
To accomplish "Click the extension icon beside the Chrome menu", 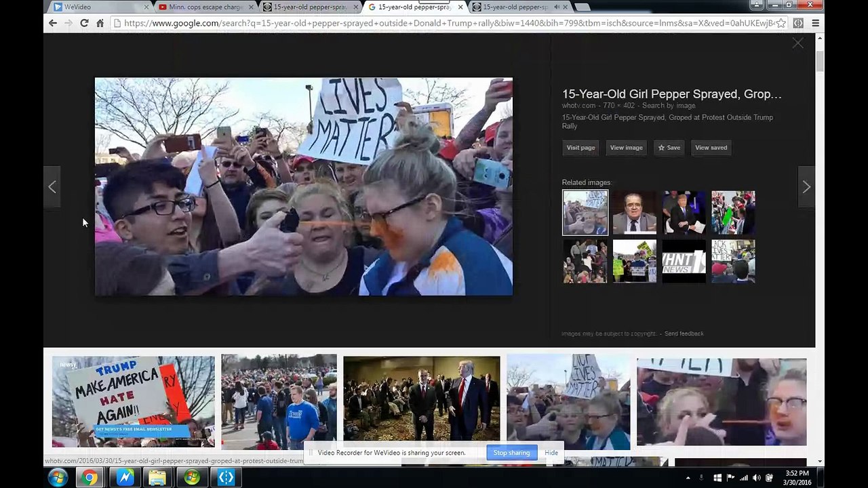I will point(798,23).
